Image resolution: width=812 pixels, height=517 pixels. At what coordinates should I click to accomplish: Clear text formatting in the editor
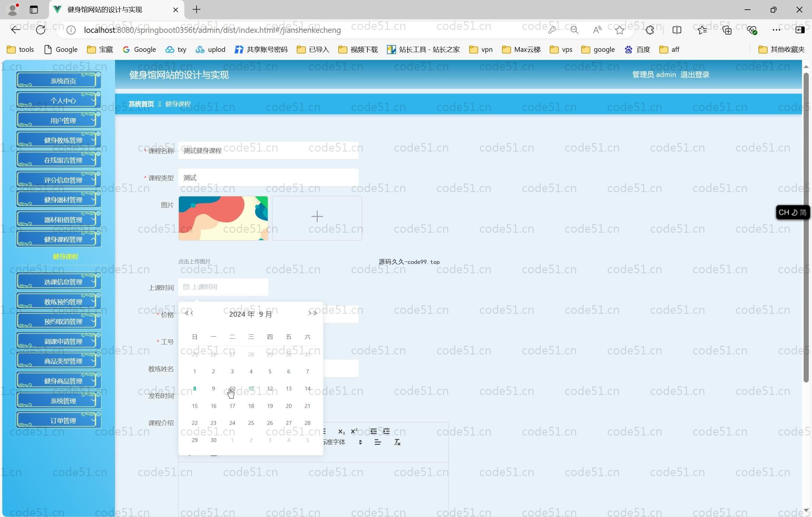coord(397,442)
